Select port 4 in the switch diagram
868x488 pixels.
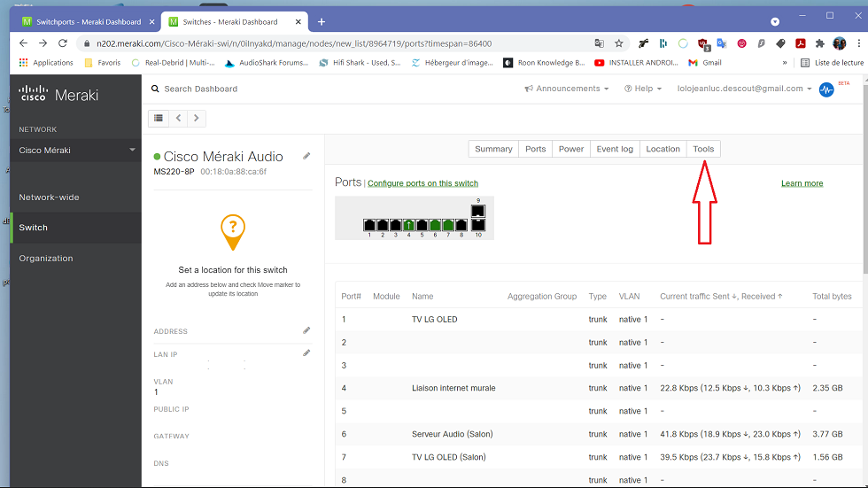point(408,225)
